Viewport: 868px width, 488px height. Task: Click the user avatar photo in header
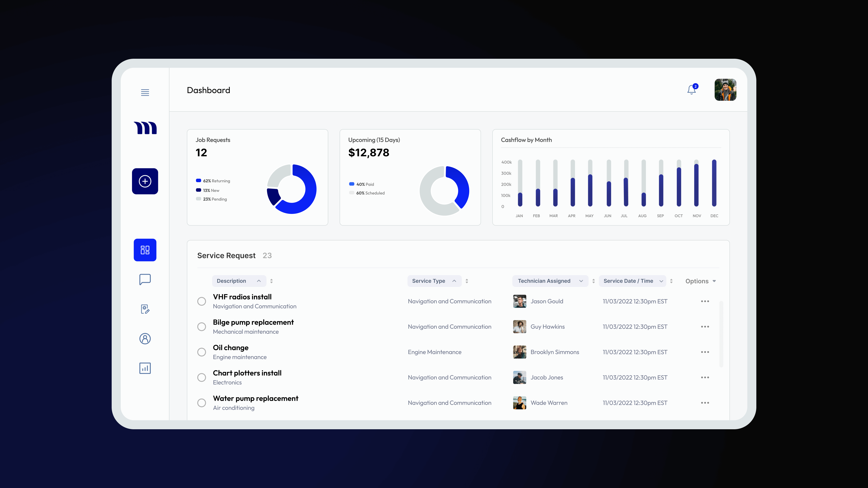click(x=725, y=90)
